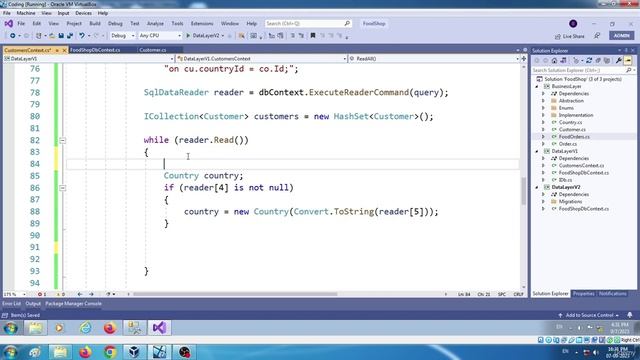Collapse the while block at line 82
640x360 pixels.
tap(62, 140)
